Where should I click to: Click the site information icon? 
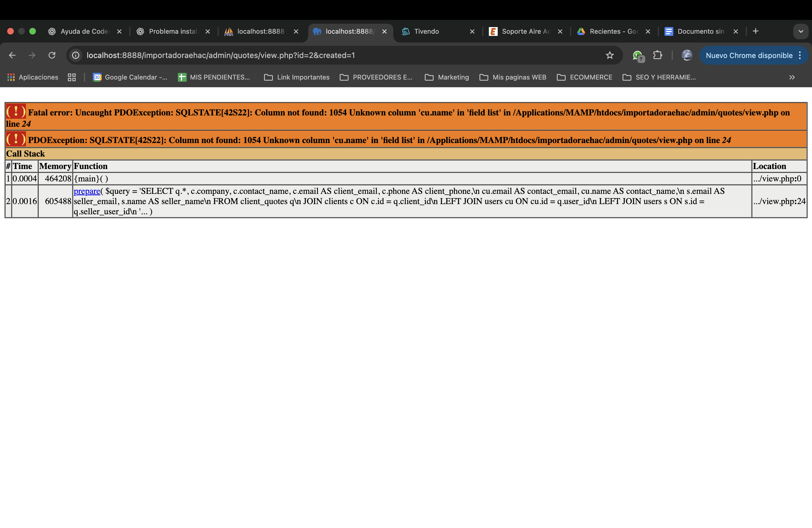click(x=76, y=55)
